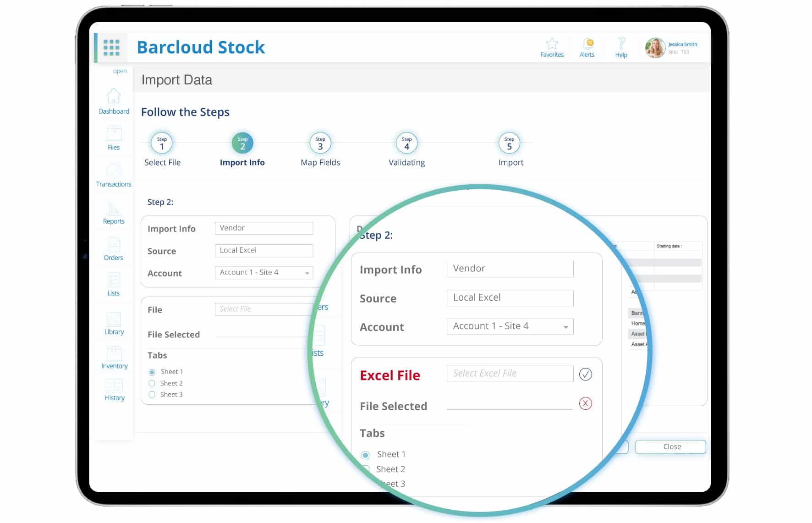Open Orders in the sidebar
Image resolution: width=812 pixels, height=523 pixels.
pyautogui.click(x=114, y=249)
